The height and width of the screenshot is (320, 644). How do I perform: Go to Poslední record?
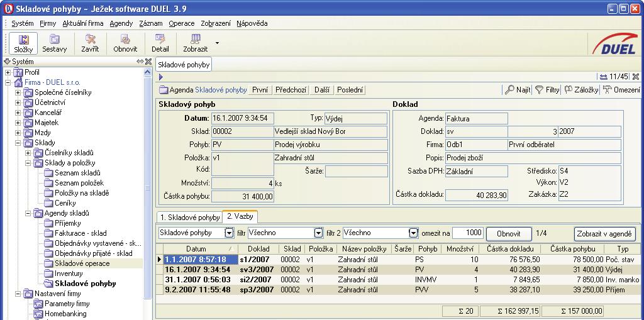350,90
